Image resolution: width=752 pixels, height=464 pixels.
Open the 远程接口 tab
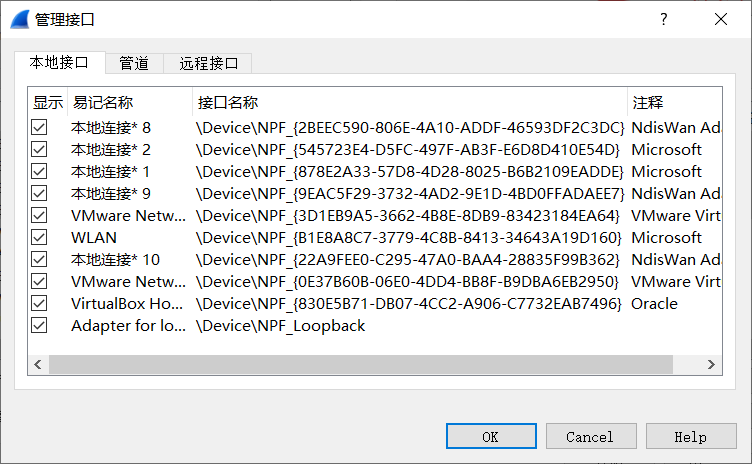(208, 63)
